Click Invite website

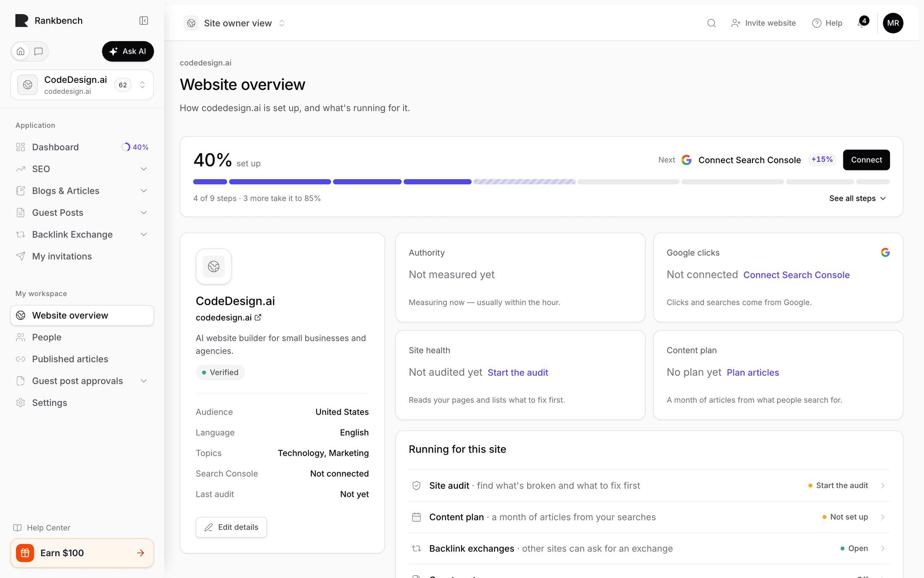764,23
